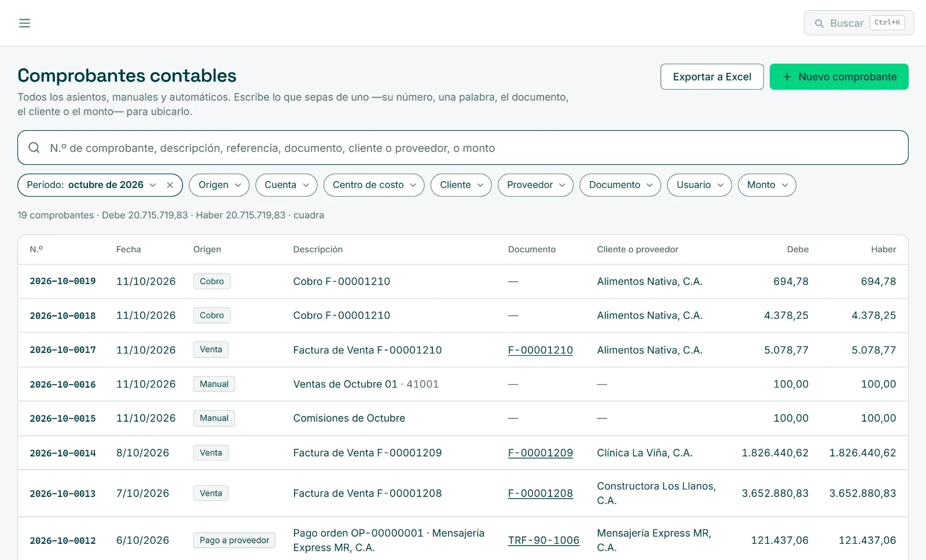Click the Haber amount 3.652.880,83
Screen dimensions: 926x560
click(x=862, y=493)
